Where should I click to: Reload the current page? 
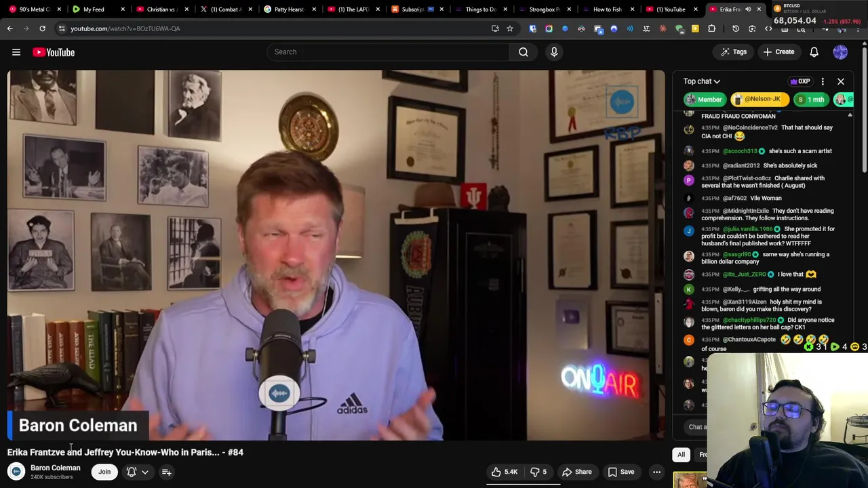pos(42,28)
